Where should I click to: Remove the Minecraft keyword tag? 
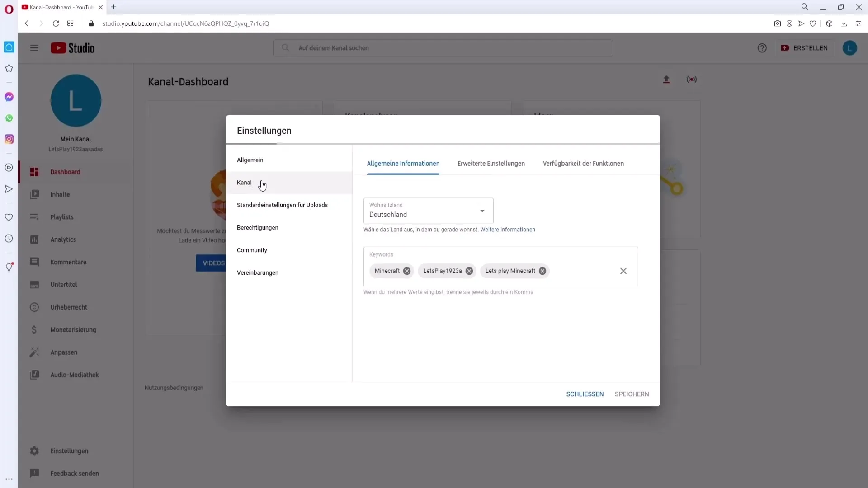click(407, 271)
